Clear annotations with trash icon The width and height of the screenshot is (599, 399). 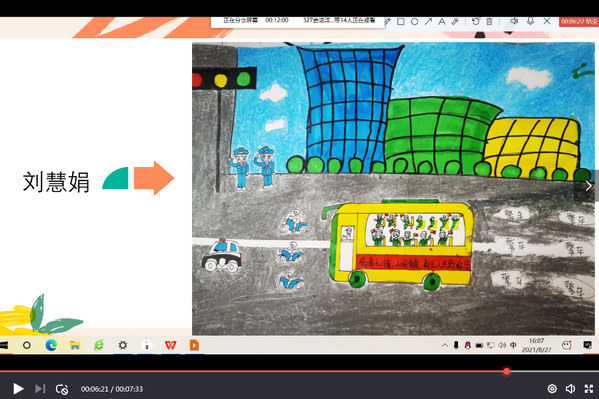click(489, 21)
